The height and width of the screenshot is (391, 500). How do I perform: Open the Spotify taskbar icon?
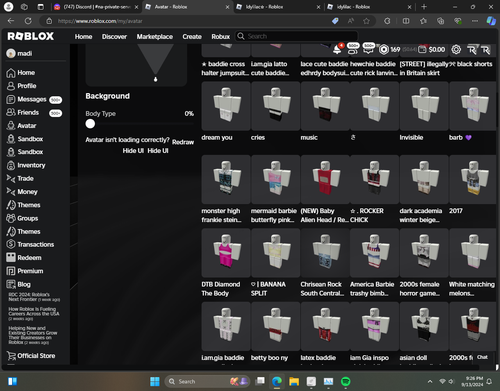(346, 381)
